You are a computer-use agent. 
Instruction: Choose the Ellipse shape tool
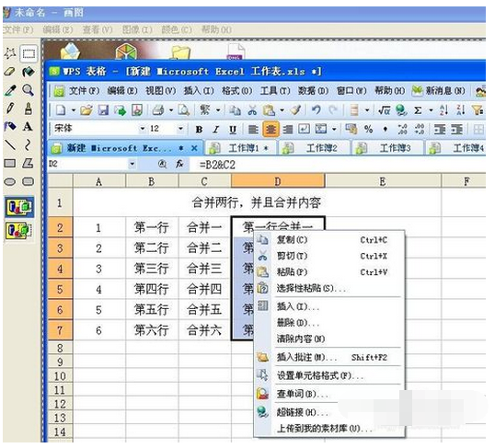tap(10, 181)
